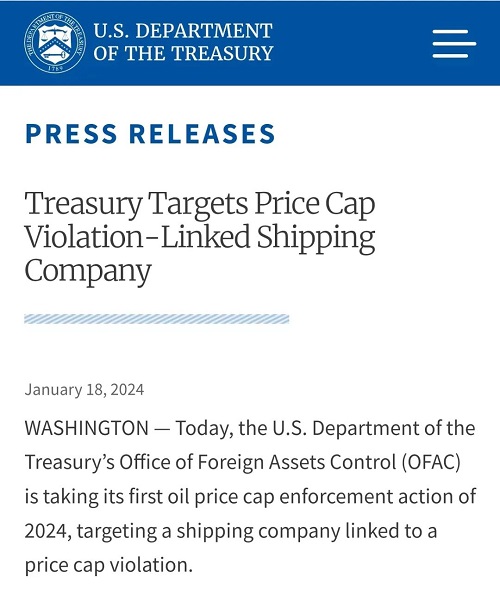
Task: Open the PRESS RELEASES section link
Action: pyautogui.click(x=150, y=134)
